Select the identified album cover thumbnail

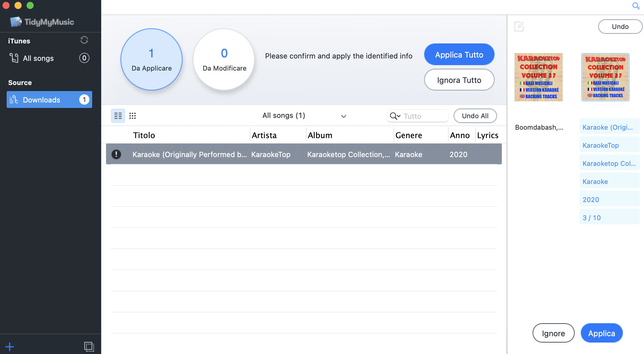605,77
